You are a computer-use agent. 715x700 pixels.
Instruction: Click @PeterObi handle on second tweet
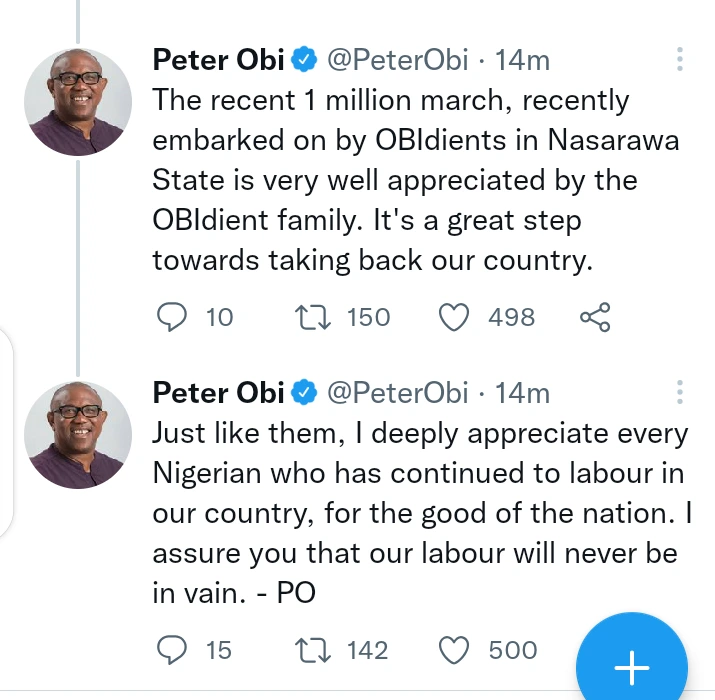coord(398,393)
